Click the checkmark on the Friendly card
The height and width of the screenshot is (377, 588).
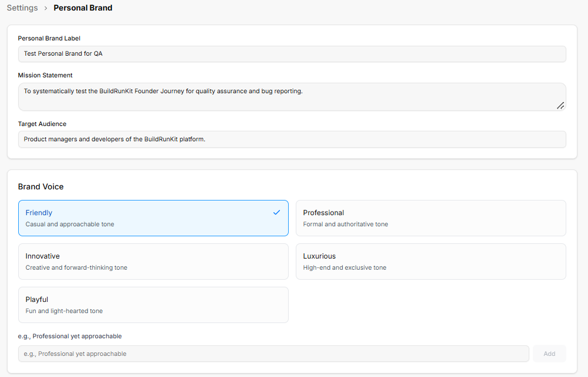click(277, 212)
